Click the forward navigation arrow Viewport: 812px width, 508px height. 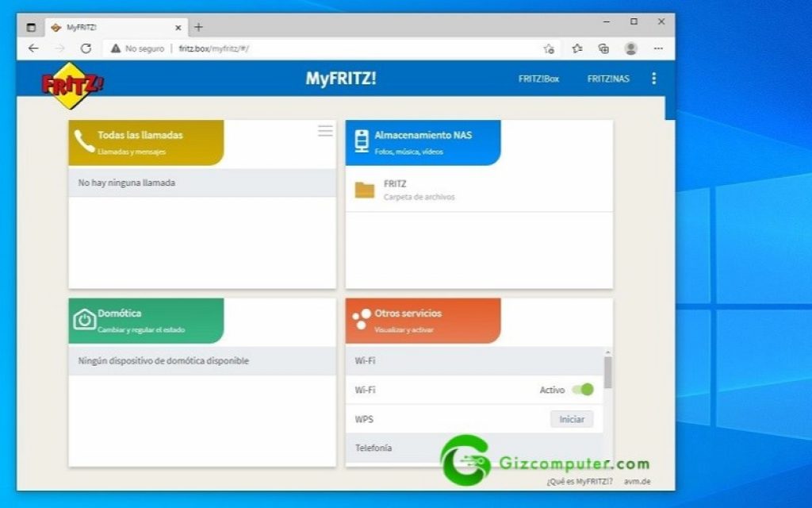point(60,48)
